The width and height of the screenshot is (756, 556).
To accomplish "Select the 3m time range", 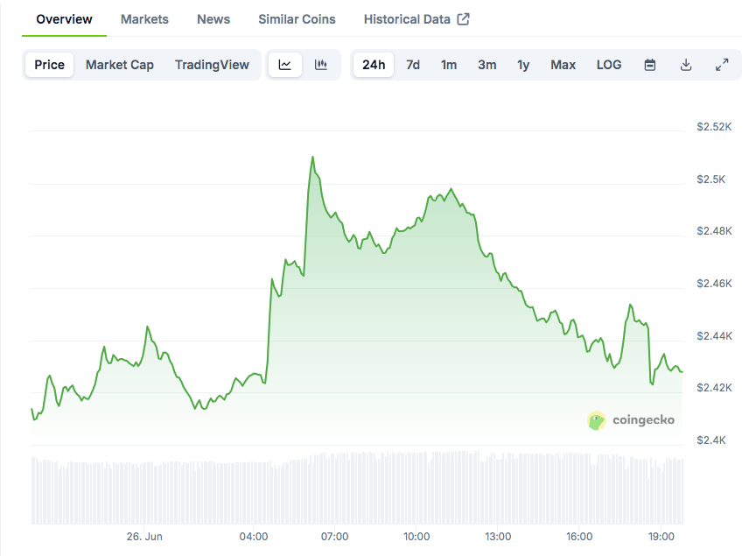I will pyautogui.click(x=487, y=65).
